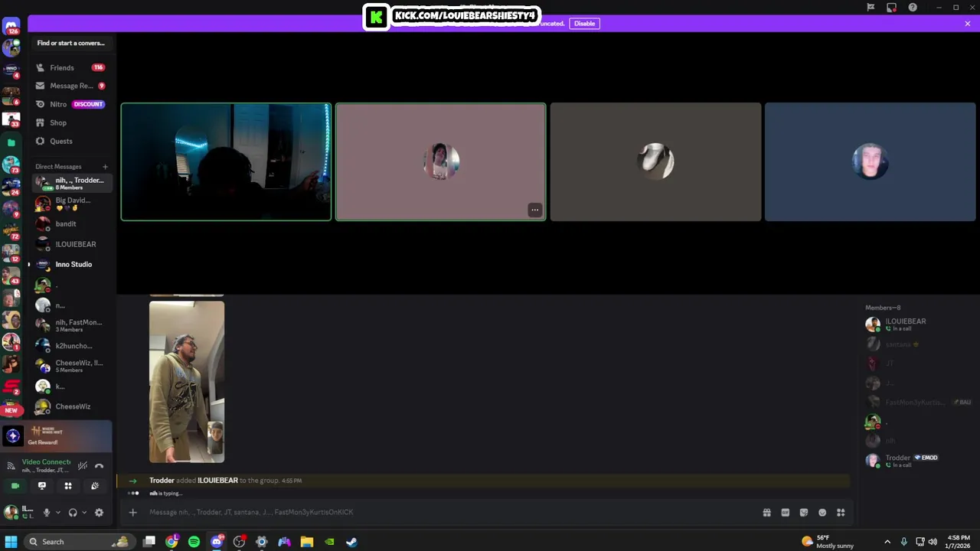Toggle noise suppression icon
Image resolution: width=980 pixels, height=551 pixels.
pos(82,465)
